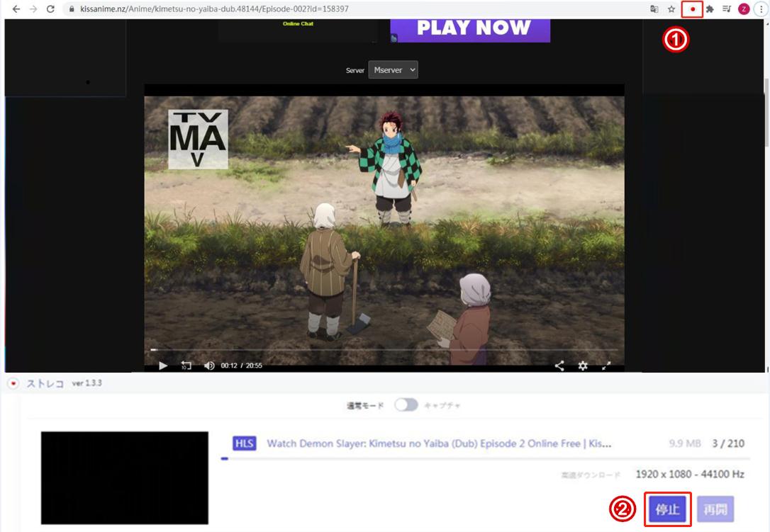Click the Streco logo icon in panel header
Screen dimensions: 770x532
click(13, 383)
